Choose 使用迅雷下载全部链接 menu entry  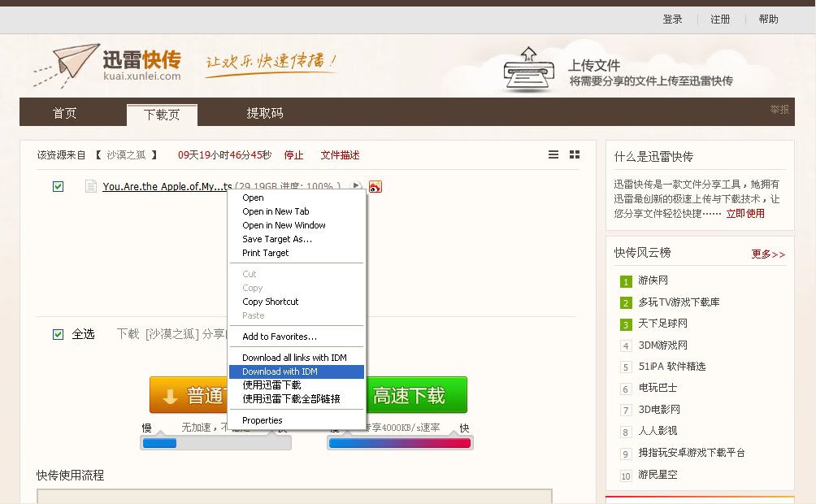[297, 399]
